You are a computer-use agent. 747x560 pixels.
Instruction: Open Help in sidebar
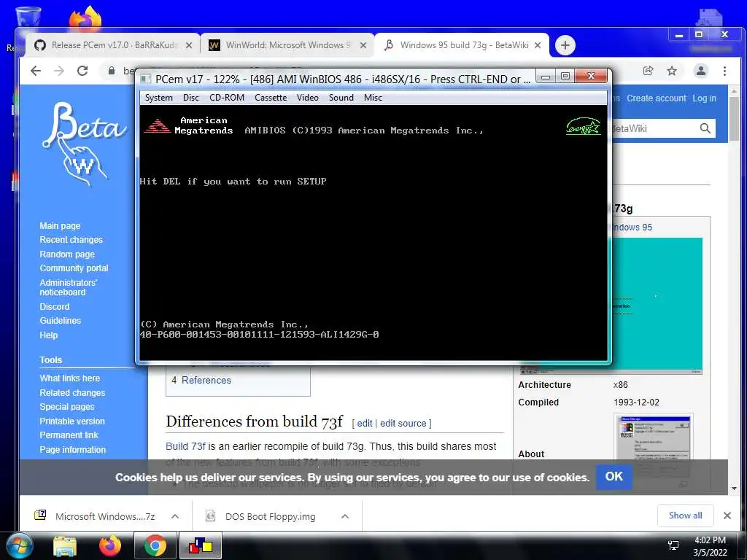pos(49,335)
